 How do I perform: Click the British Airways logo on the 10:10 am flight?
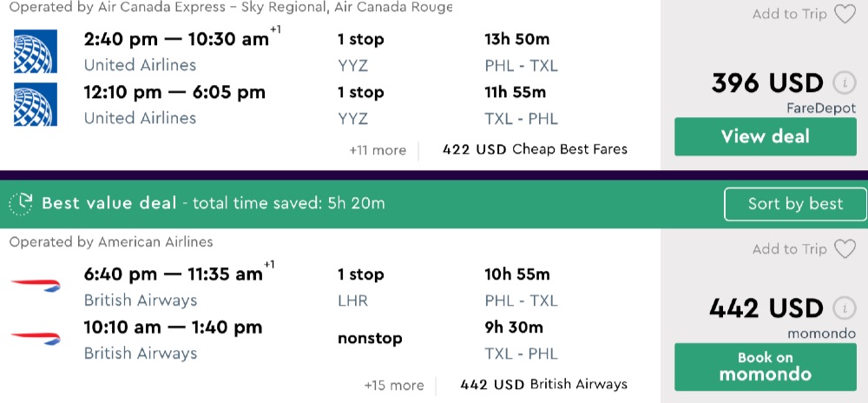36,339
